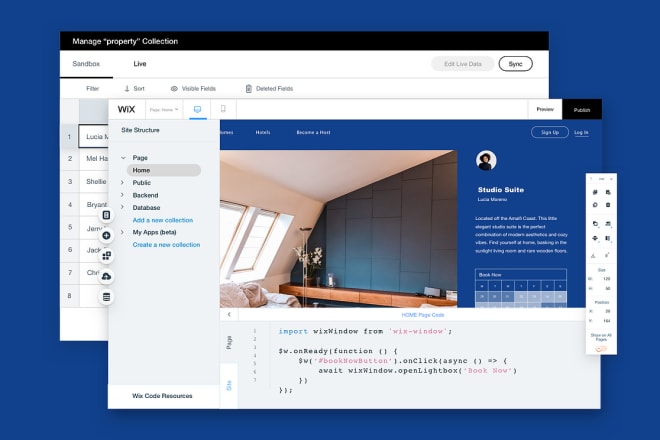Viewport: 660px width, 440px height.
Task: Click the Wix logo in editor
Action: [x=126, y=109]
